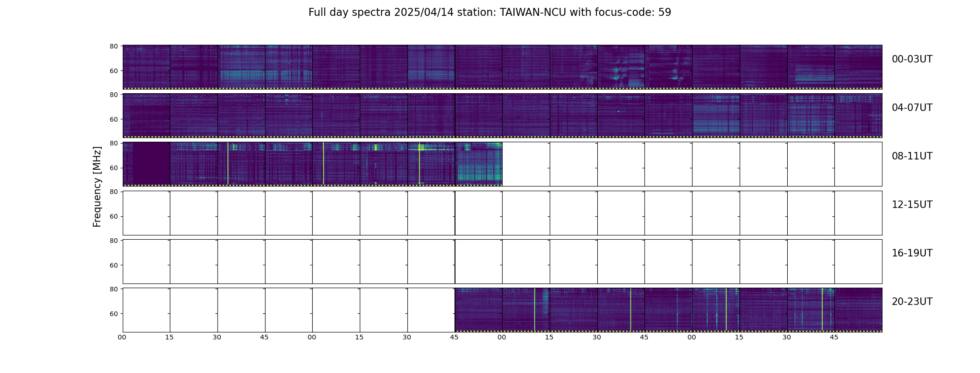Image resolution: width=980 pixels, height=373 pixels.
Task: Click the first spectrum panel of the 00-03UT row
Action: (147, 67)
